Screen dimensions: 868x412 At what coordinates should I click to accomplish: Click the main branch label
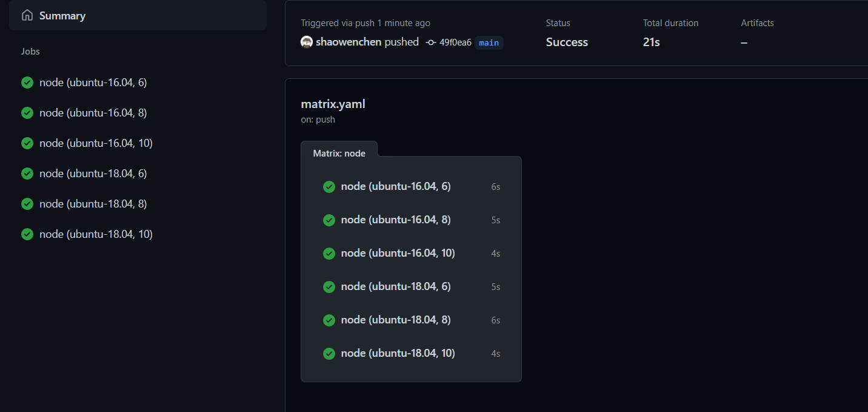point(489,42)
